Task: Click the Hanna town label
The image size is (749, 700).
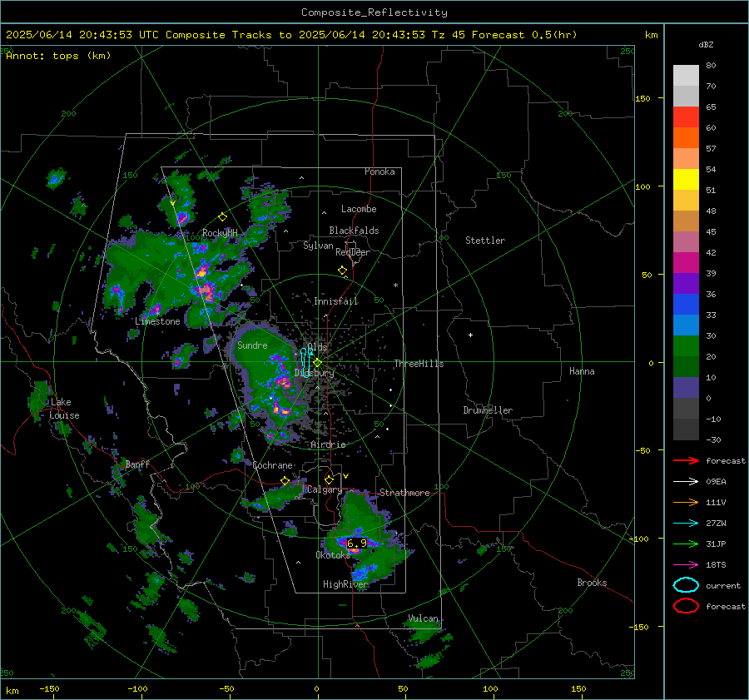Action: point(582,371)
